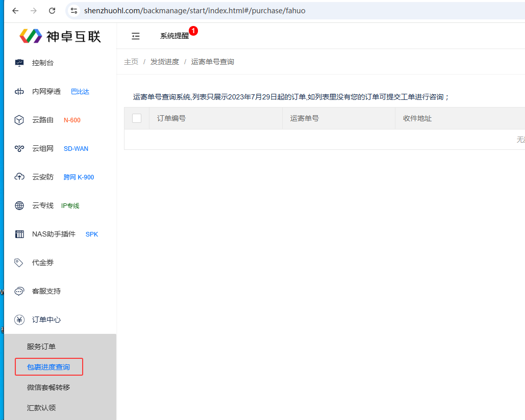Reload the page with browser refresh button
This screenshot has height=420, width=525.
click(52, 11)
